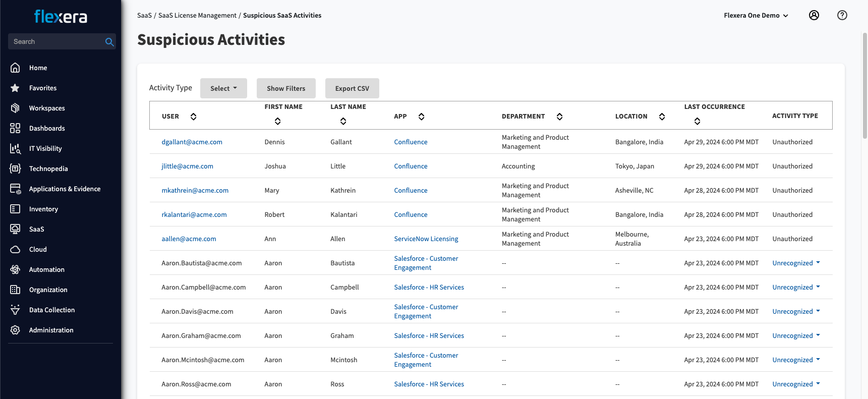Open the Dashboards menu item
868x399 pixels.
click(47, 128)
